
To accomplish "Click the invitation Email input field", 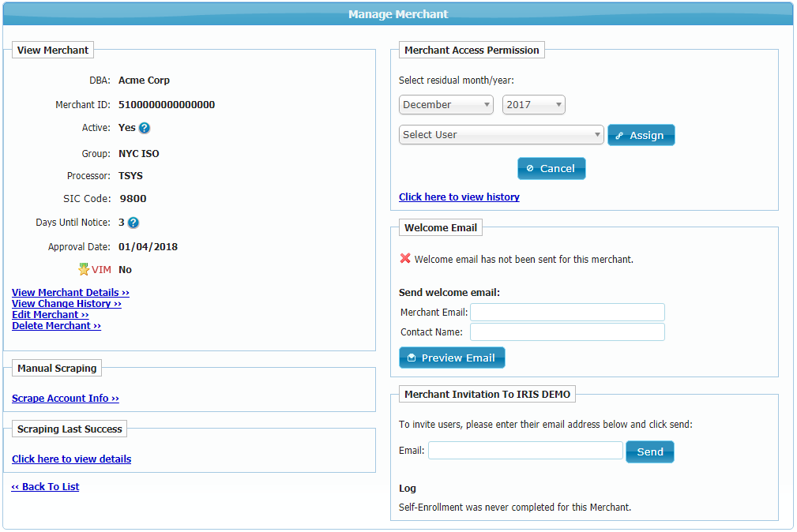I will (x=525, y=451).
